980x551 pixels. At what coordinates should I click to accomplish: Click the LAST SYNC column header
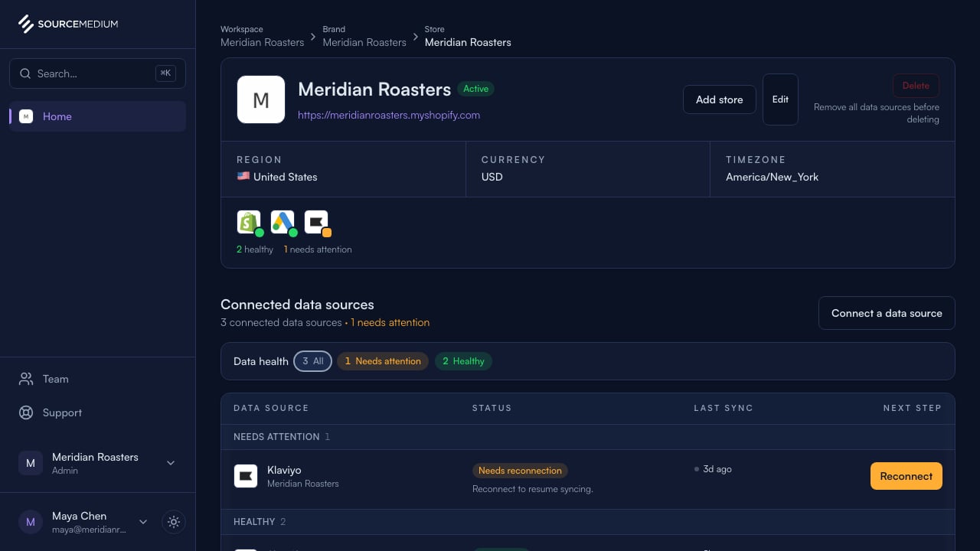coord(724,408)
